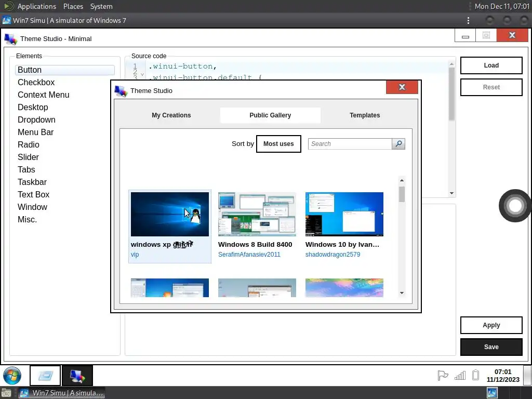The width and height of the screenshot is (532, 399).
Task: Click the battery tray icon
Action: (x=476, y=375)
